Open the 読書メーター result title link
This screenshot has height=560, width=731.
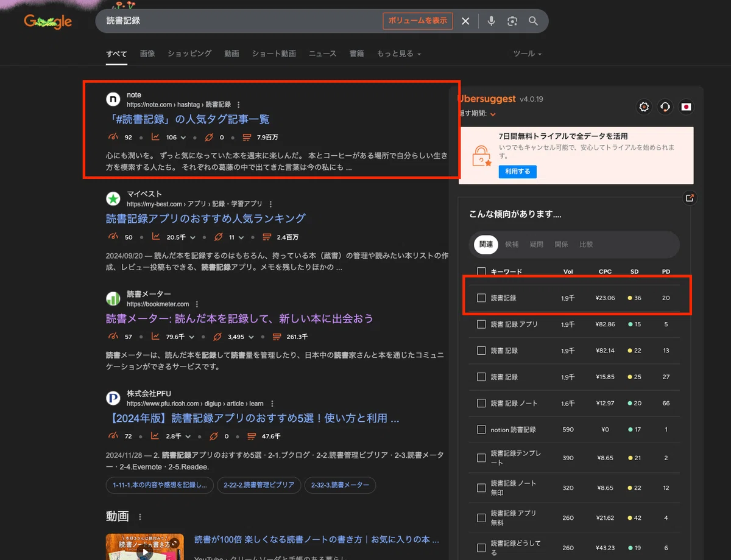coord(239,318)
